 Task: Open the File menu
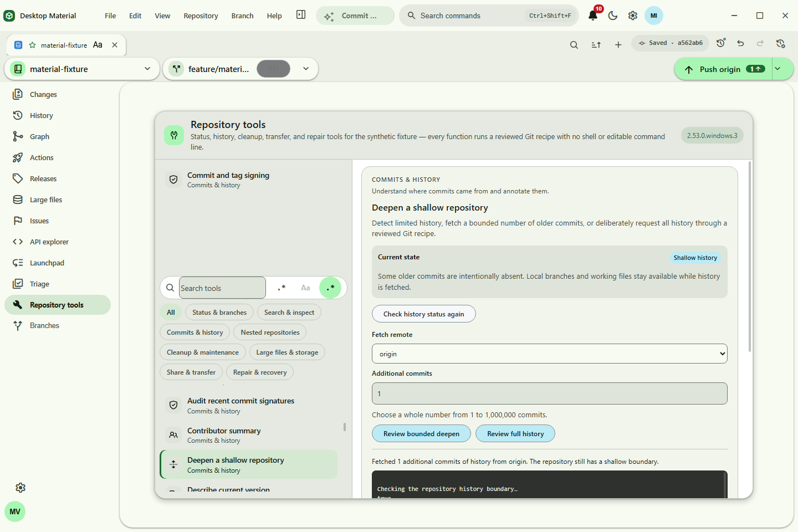coord(110,16)
